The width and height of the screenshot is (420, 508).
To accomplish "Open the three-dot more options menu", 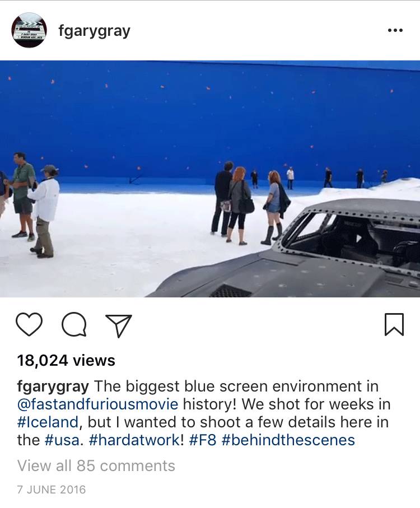I will click(x=395, y=30).
